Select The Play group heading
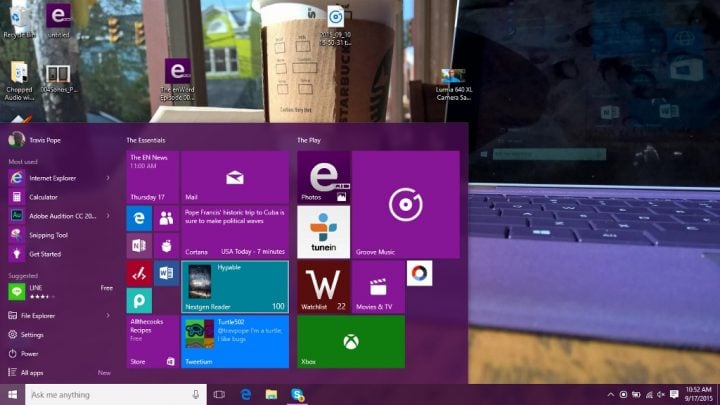The height and width of the screenshot is (405, 720). pos(309,140)
